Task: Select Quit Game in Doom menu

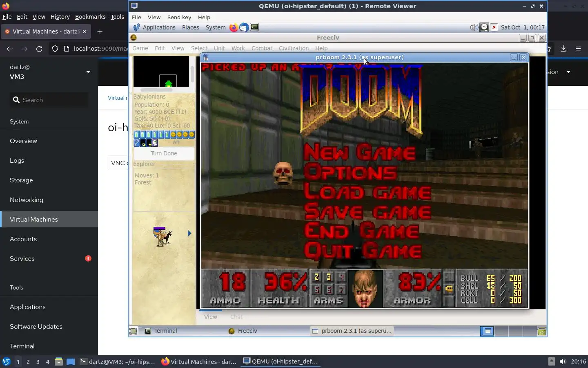Action: [363, 251]
